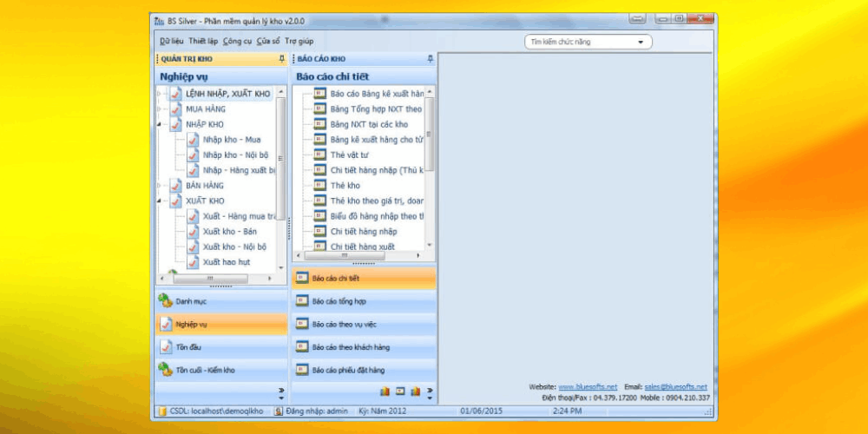Pin the Quản trị kho panel
868x434 pixels.
281,59
